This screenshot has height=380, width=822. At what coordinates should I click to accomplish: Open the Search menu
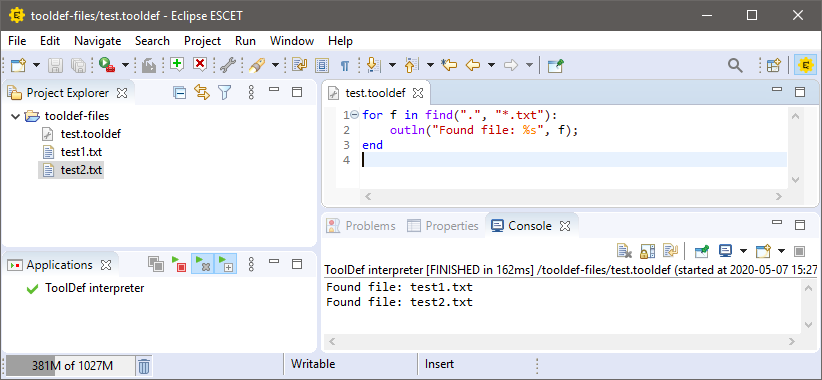[152, 41]
